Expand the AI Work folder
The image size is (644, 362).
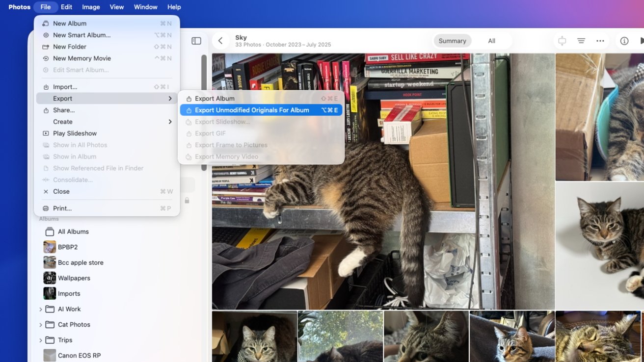point(41,310)
